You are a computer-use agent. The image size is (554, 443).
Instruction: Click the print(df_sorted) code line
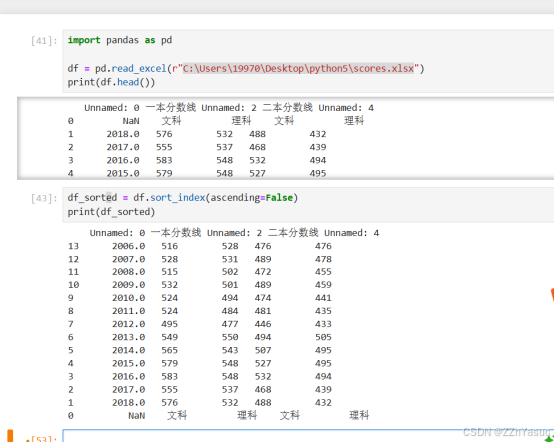click(111, 212)
